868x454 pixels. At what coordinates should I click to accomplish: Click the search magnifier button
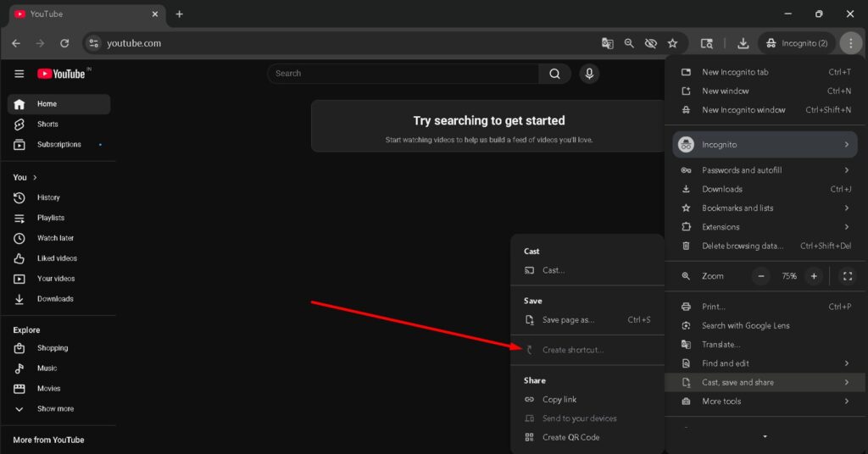(x=554, y=74)
